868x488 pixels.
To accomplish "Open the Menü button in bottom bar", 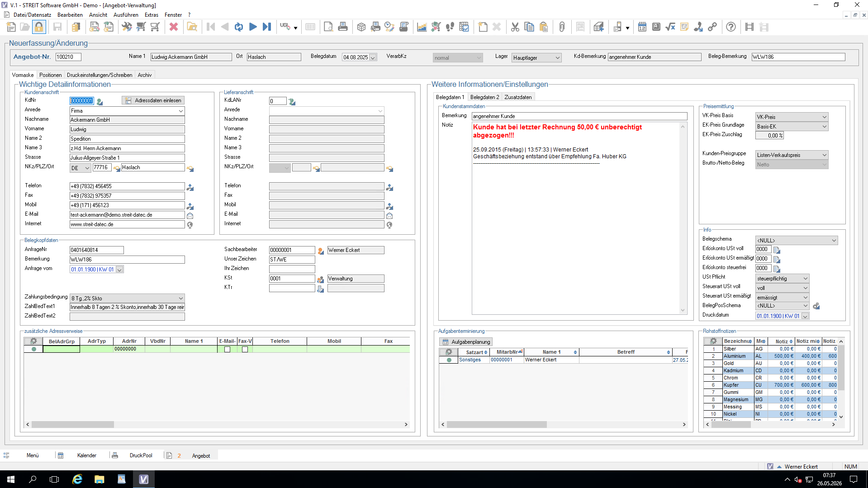I will point(33,455).
